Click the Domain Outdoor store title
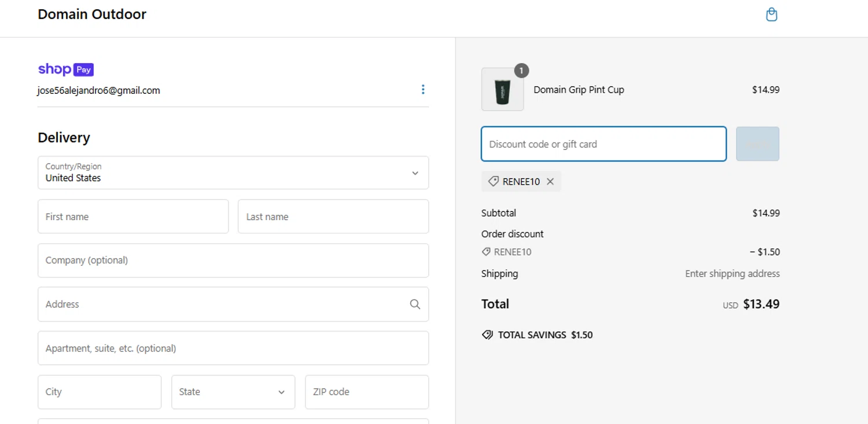868x424 pixels. click(92, 14)
